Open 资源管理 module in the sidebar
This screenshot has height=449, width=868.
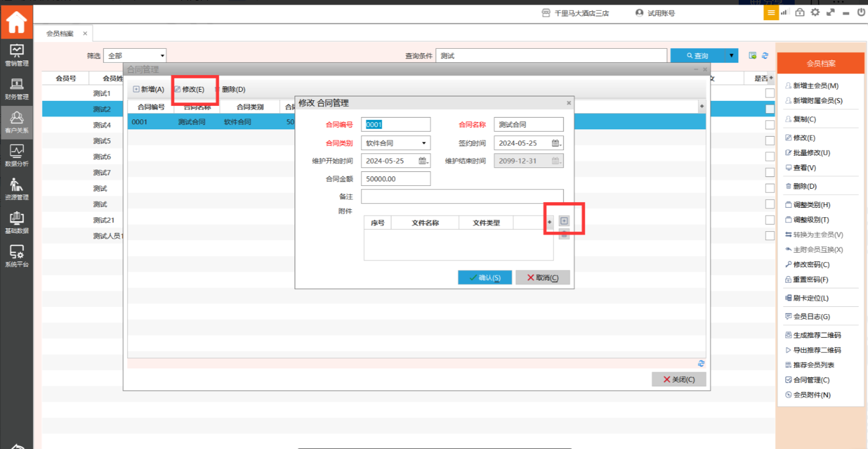[x=16, y=189]
